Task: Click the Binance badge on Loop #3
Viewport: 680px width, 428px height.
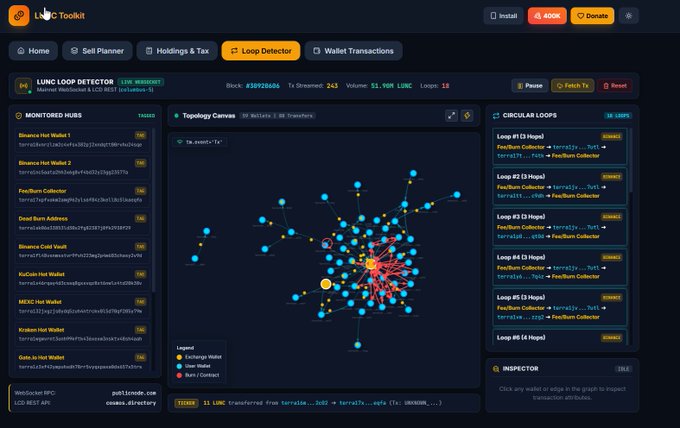Action: pos(611,217)
